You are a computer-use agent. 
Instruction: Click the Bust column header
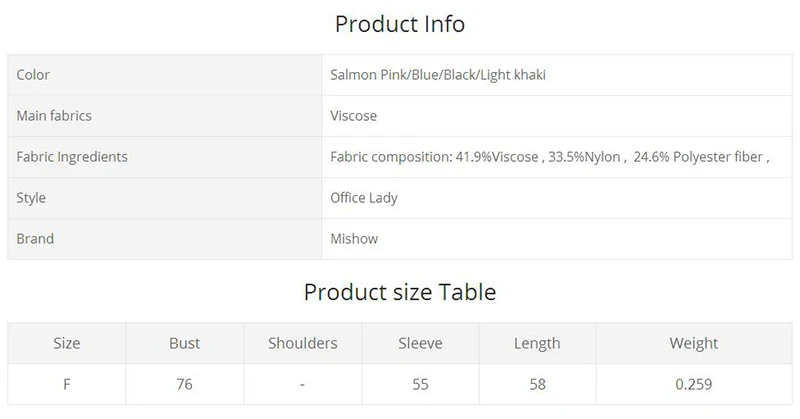click(185, 343)
